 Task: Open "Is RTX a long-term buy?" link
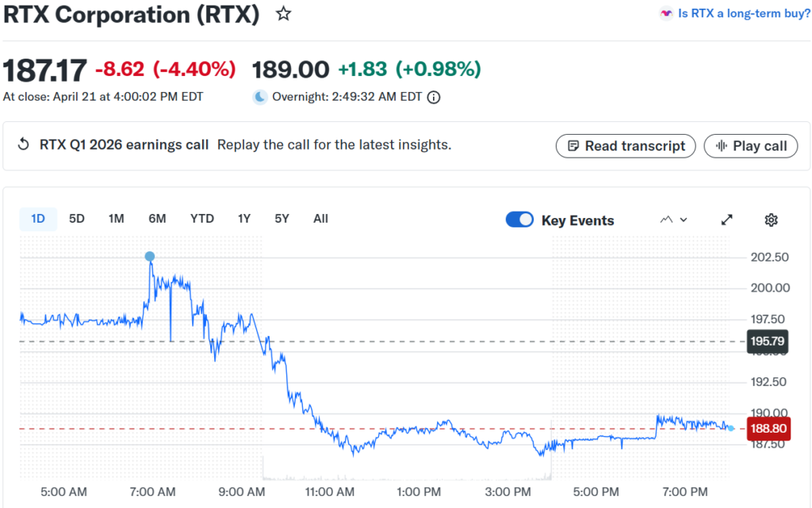click(x=744, y=13)
